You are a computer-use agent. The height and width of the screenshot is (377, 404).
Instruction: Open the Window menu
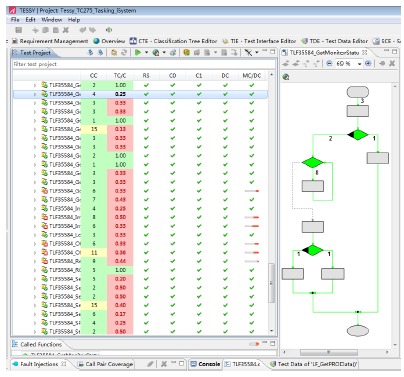click(x=52, y=20)
